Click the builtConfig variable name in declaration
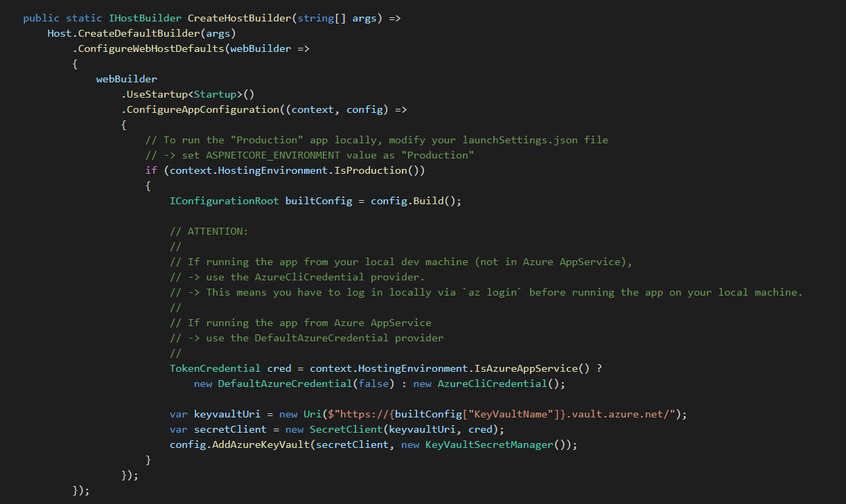 pyautogui.click(x=319, y=201)
